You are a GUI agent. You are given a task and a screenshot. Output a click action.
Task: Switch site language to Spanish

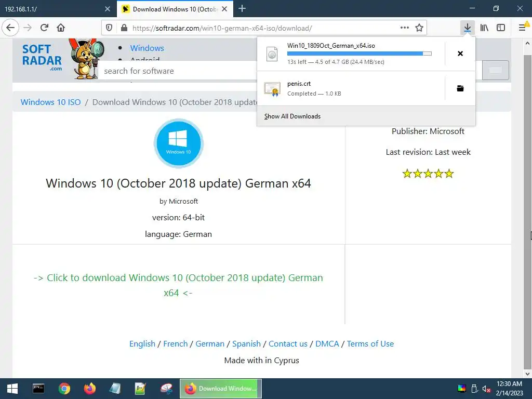click(x=246, y=344)
